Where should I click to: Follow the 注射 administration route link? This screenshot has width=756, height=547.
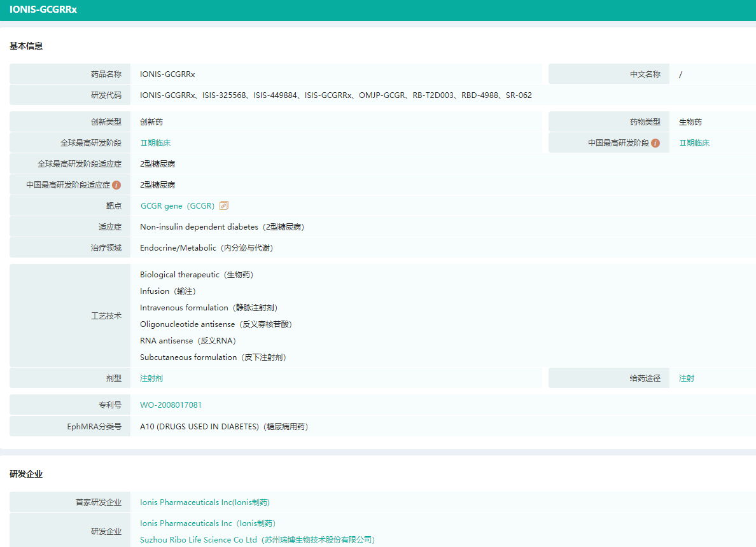tap(687, 378)
